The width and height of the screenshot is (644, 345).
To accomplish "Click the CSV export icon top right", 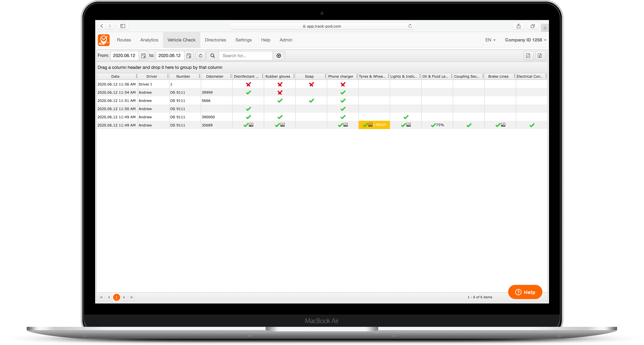I will tap(540, 55).
